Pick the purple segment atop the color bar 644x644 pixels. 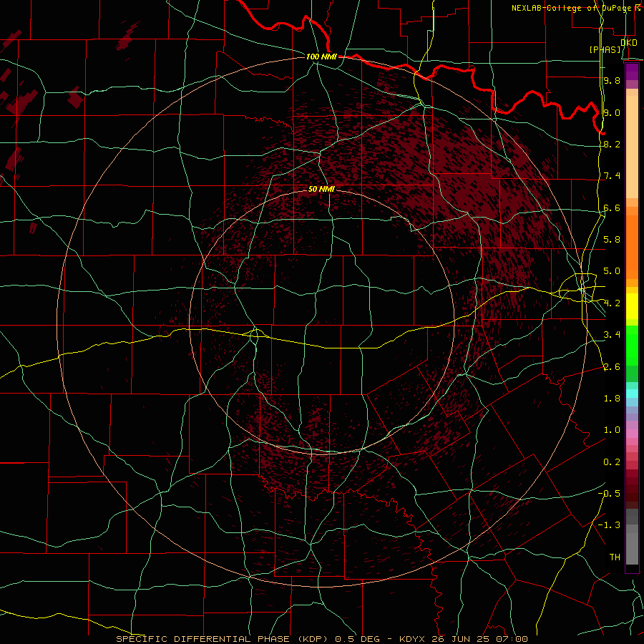tap(632, 72)
